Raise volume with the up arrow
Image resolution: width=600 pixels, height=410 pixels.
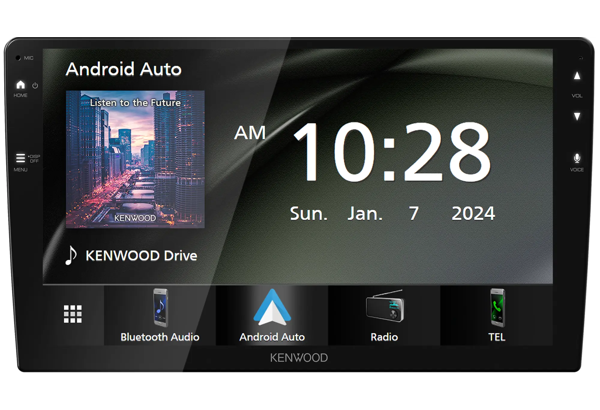pos(577,76)
